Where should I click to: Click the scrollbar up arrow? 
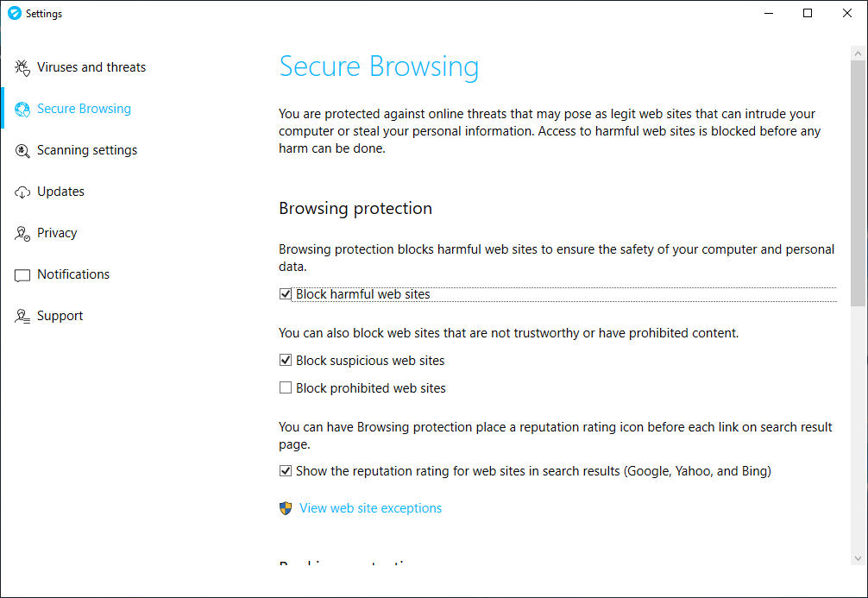[x=858, y=54]
